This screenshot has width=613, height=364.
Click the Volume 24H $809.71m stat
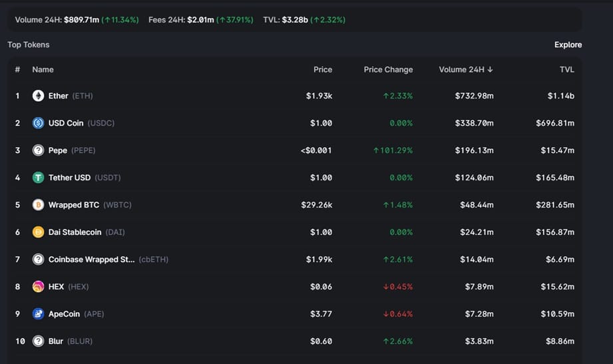point(77,19)
